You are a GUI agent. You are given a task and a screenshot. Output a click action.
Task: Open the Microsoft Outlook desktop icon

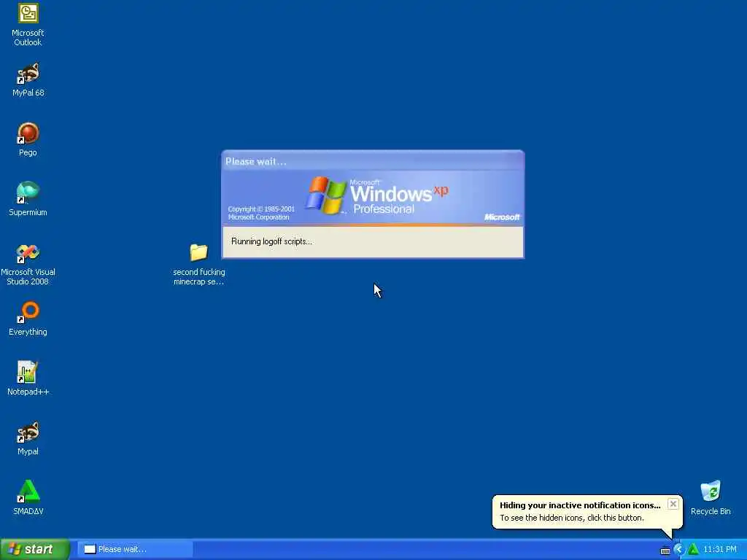28,25
